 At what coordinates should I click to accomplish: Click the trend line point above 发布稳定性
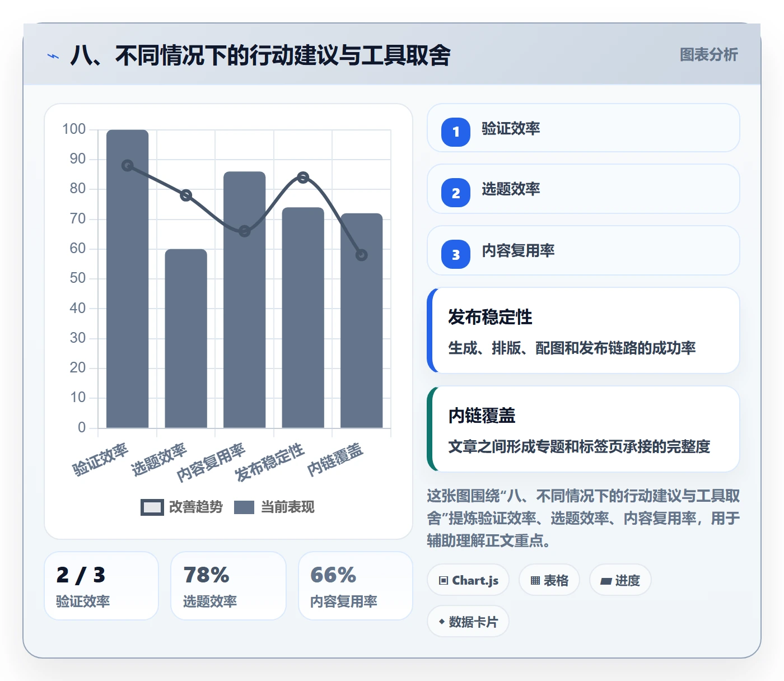(303, 178)
